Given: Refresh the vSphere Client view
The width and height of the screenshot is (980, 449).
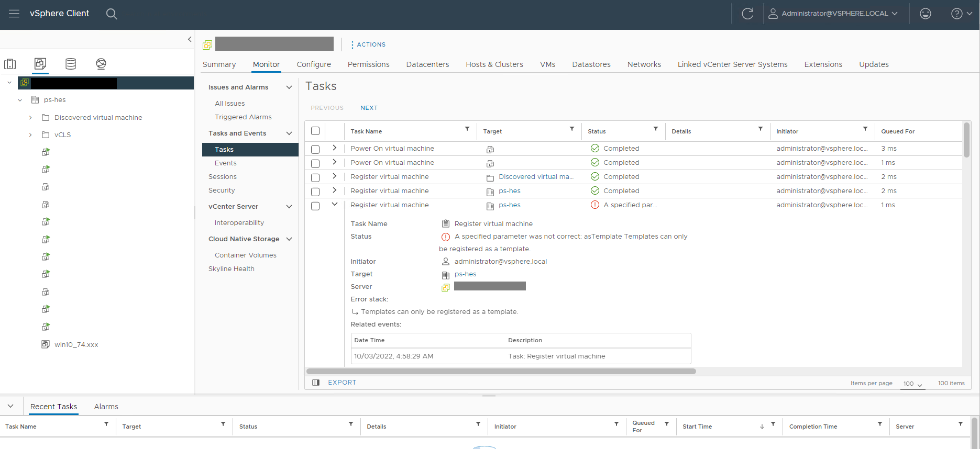Looking at the screenshot, I should click(747, 14).
